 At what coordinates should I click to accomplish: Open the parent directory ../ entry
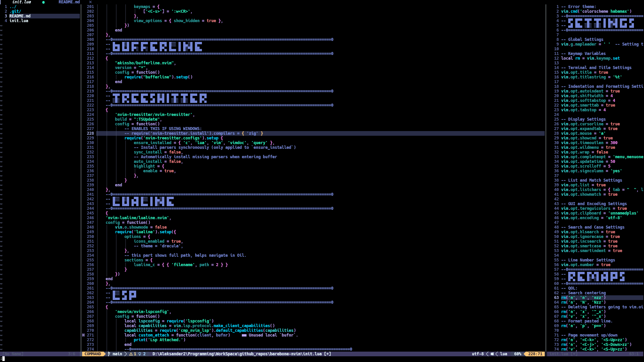(13, 7)
